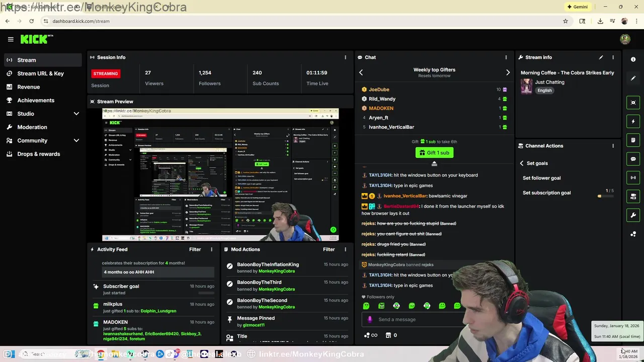The height and width of the screenshot is (362, 644).
Task: Click the Gemini button in browser title bar
Action: click(577, 7)
